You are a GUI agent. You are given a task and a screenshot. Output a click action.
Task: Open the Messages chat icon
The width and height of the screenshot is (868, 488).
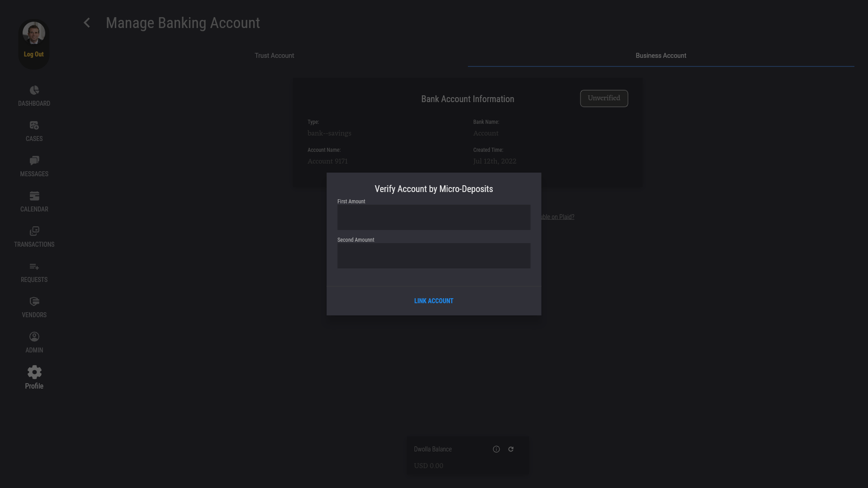pos(34,161)
